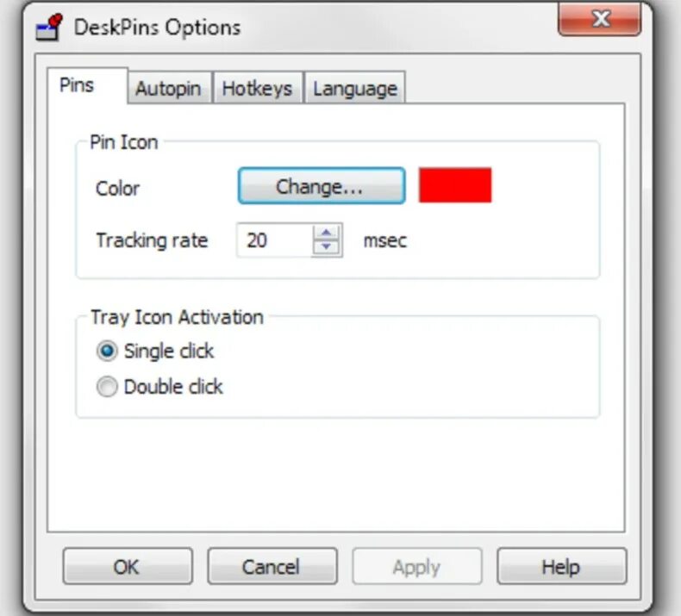The image size is (681, 616).
Task: Click the Cancel button
Action: [x=272, y=566]
